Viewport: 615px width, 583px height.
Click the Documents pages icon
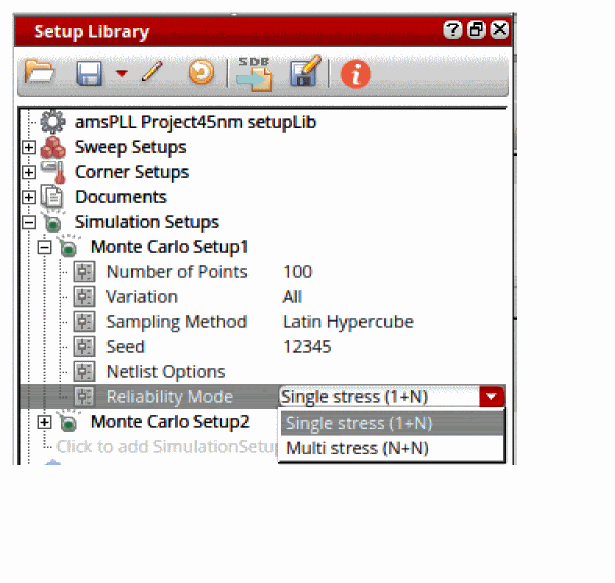52,197
